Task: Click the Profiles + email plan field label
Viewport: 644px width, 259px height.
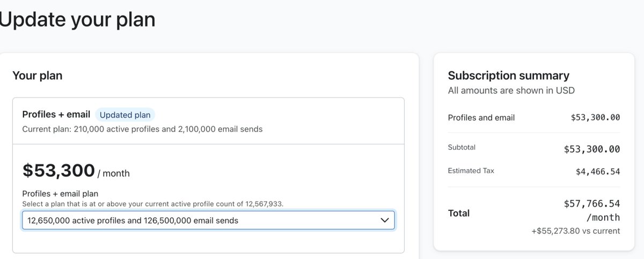Action: 60,194
